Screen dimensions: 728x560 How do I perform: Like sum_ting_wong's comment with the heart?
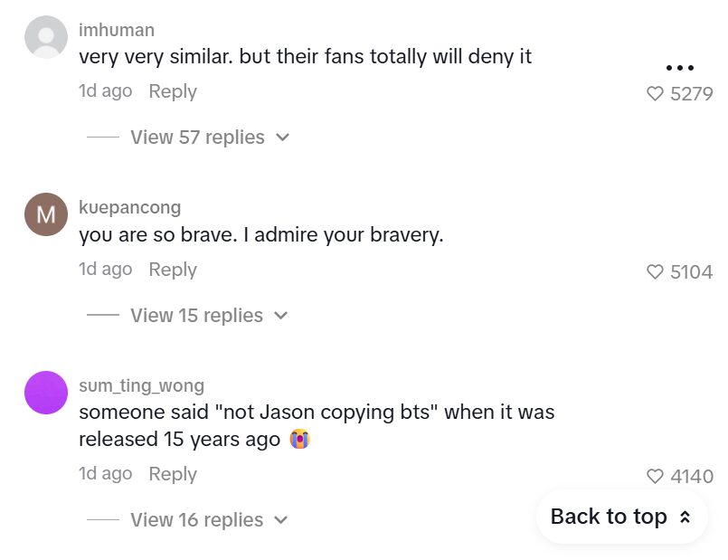coord(656,476)
